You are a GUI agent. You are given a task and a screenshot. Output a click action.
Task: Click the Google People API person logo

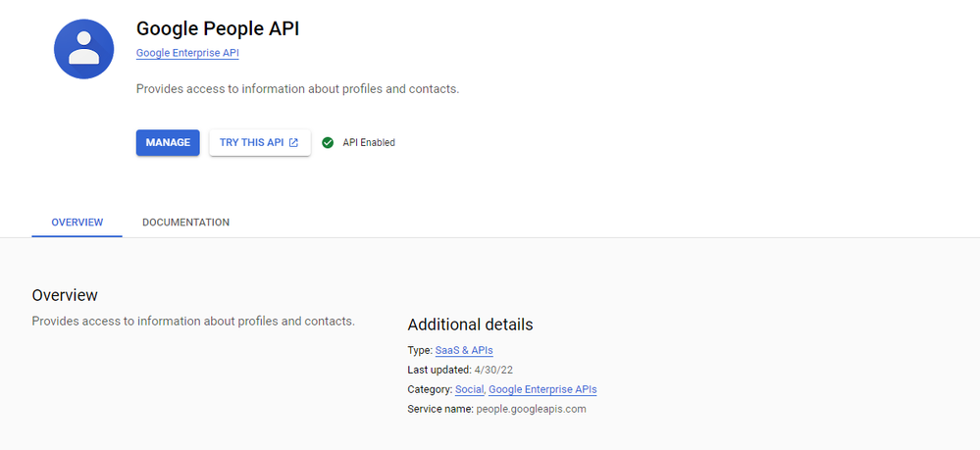(83, 49)
